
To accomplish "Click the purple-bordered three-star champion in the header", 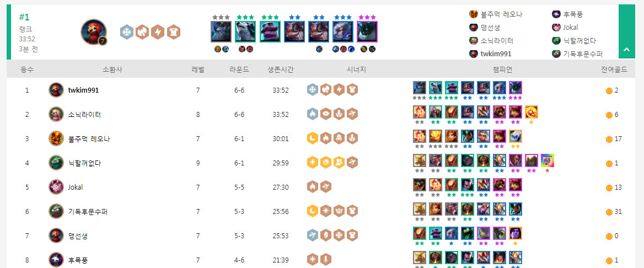I will (x=367, y=31).
